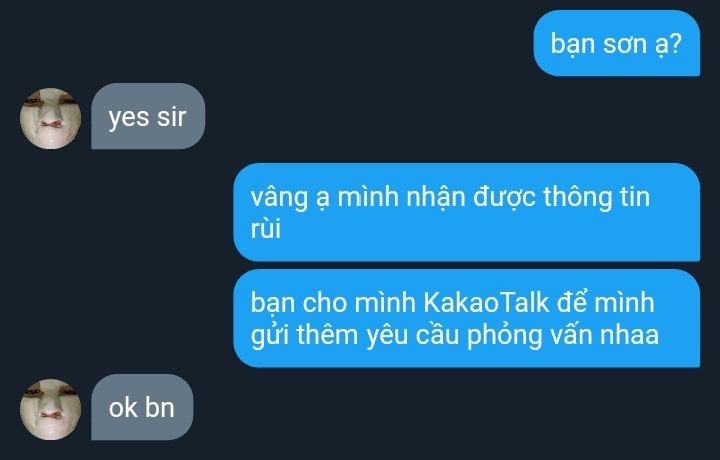Select the "bạn sơn ạ?" sent message bubble
The width and height of the screenshot is (720, 460).
pos(617,43)
